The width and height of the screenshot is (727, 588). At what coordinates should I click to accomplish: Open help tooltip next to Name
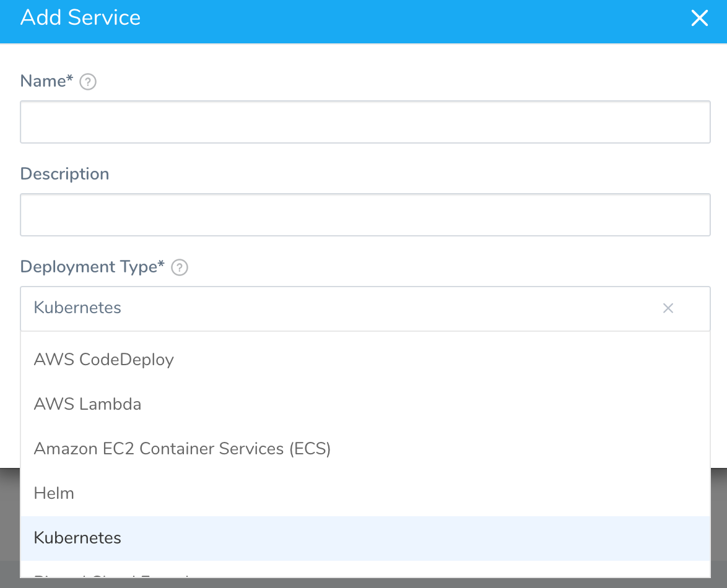88,82
